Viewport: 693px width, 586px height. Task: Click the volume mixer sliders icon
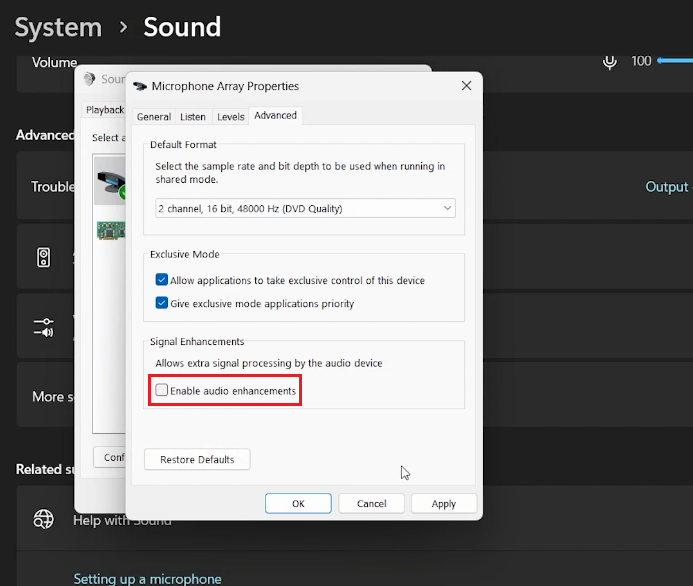[43, 327]
